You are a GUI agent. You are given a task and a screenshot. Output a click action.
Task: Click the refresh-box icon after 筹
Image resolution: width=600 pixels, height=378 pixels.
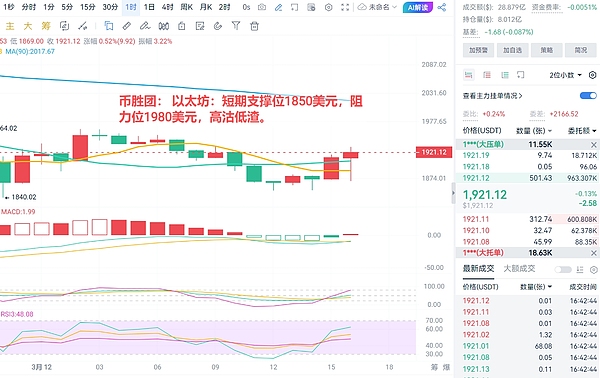pos(64,26)
